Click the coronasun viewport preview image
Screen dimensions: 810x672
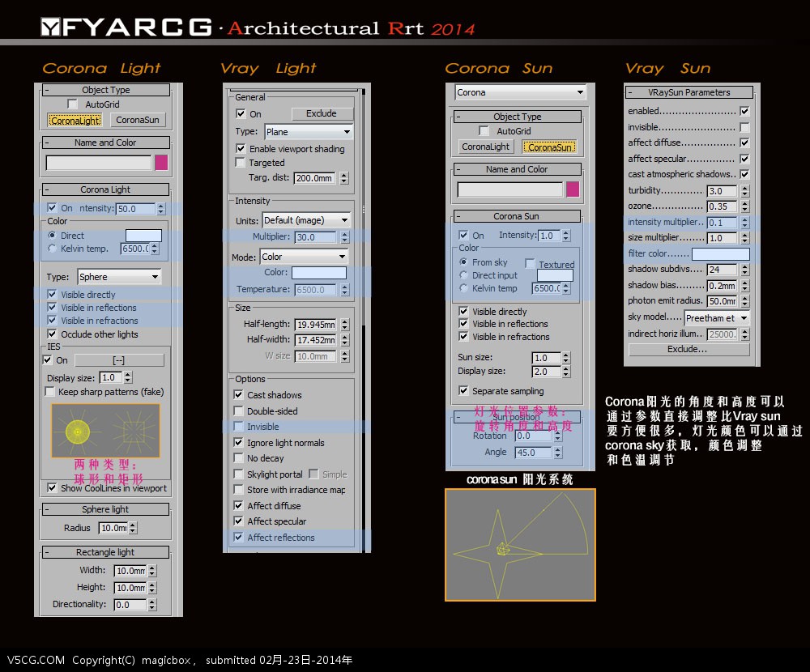tap(520, 545)
